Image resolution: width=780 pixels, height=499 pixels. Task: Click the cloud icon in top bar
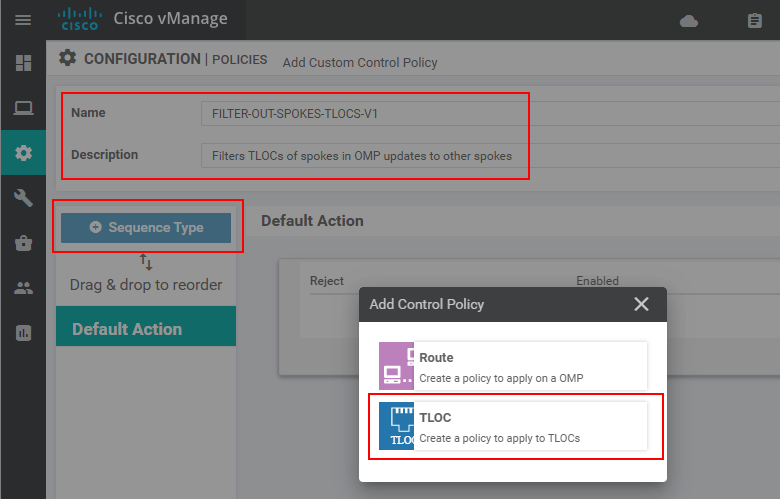[688, 21]
